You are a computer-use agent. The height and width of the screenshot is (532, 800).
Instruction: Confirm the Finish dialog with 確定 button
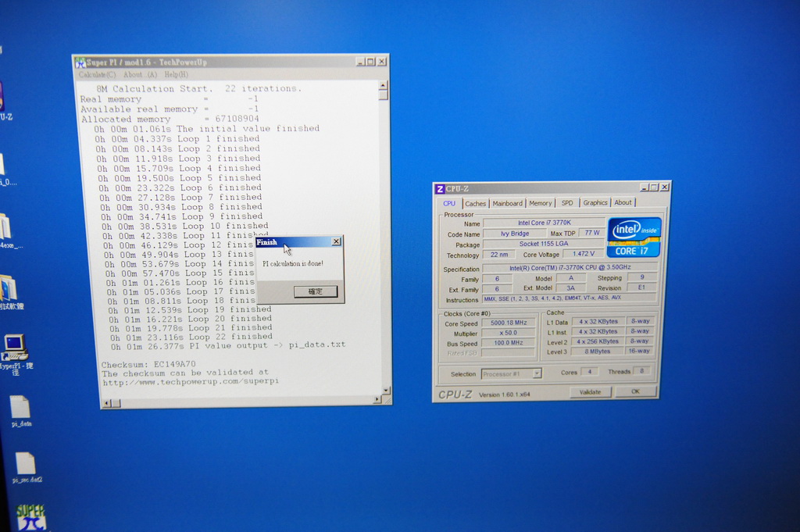click(x=316, y=291)
